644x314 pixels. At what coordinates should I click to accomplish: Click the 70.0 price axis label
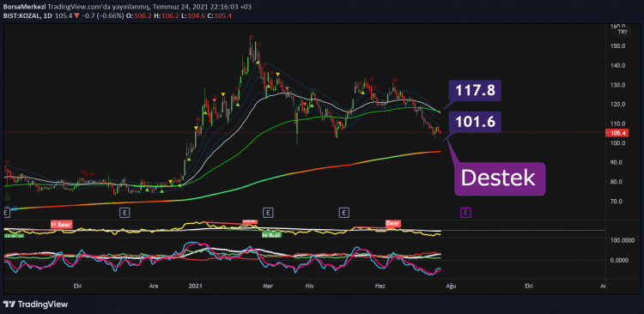(615, 201)
